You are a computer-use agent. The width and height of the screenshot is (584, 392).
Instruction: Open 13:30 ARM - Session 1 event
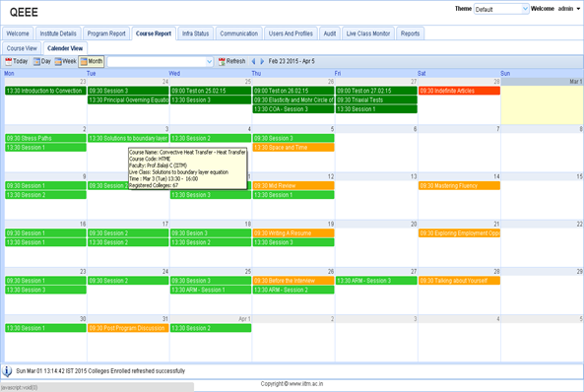click(x=211, y=290)
